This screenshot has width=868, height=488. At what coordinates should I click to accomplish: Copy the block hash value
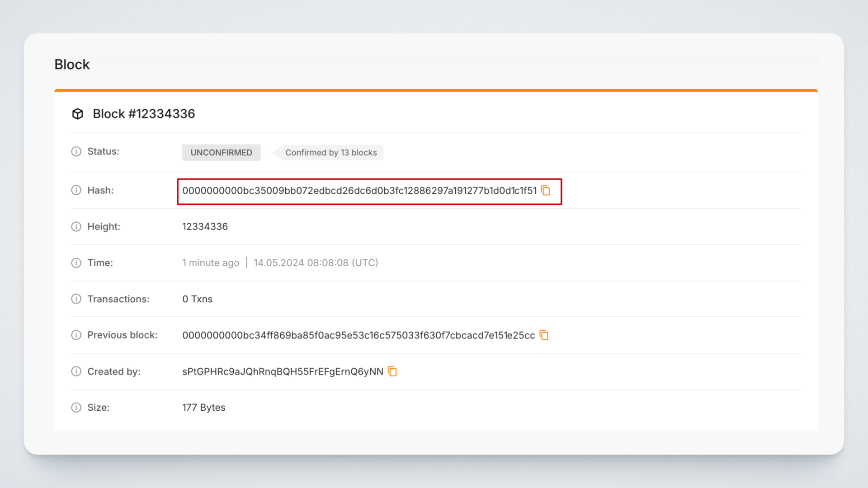546,191
